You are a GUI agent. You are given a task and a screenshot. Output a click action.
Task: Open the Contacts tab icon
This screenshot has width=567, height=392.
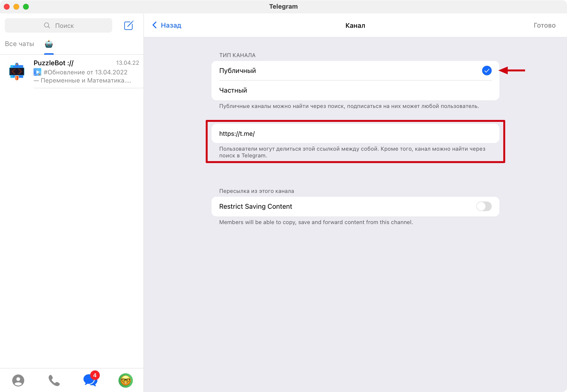pyautogui.click(x=18, y=380)
